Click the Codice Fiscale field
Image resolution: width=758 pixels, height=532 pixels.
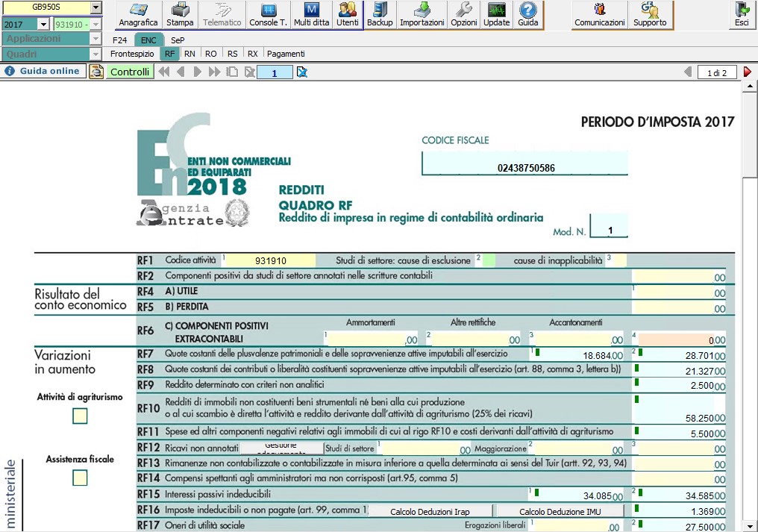click(525, 163)
